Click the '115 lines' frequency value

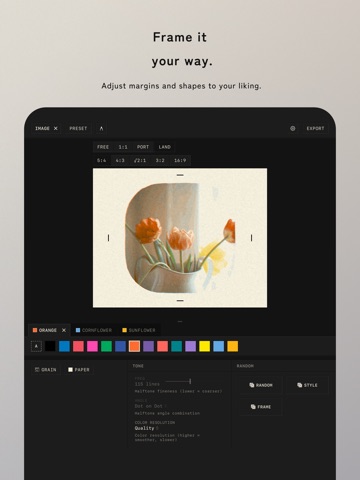coord(147,384)
